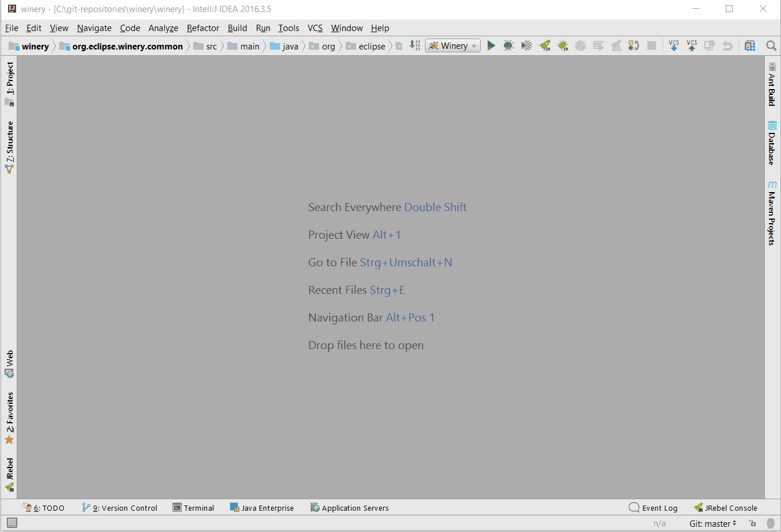The image size is (781, 532).
Task: Open the Ant Build tool window
Action: [772, 84]
